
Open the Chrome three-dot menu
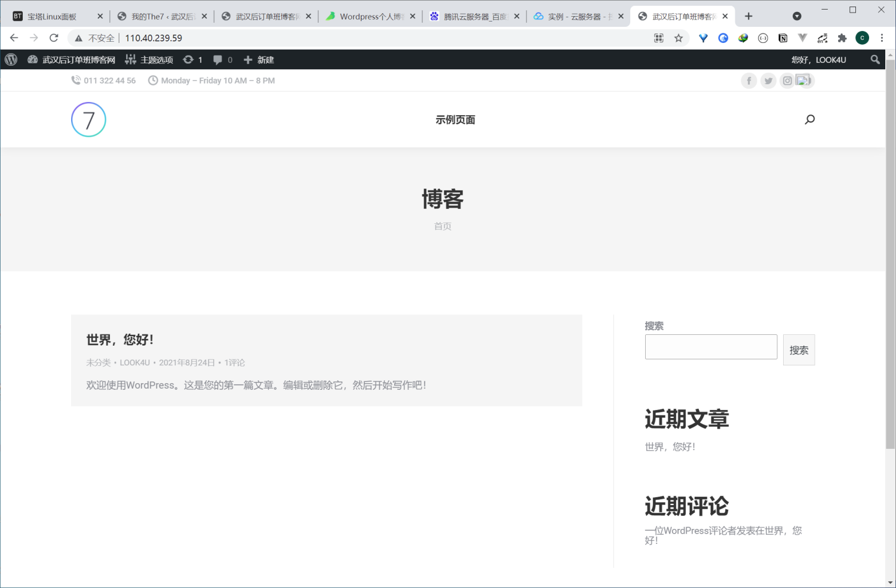882,38
